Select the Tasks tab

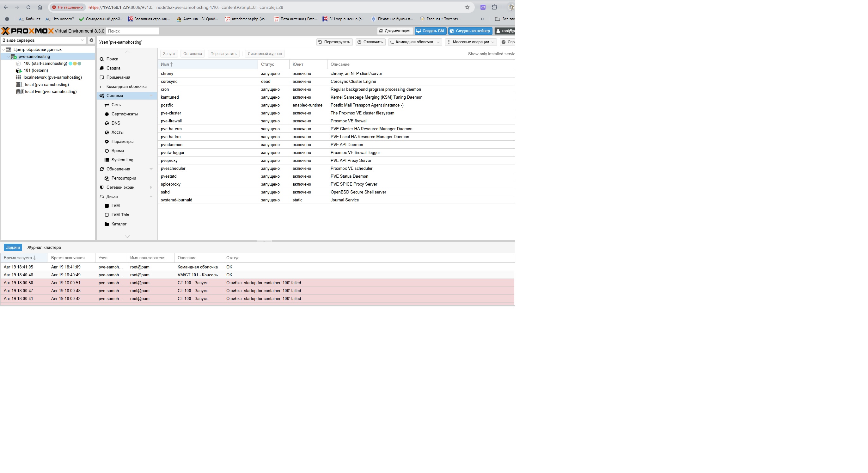(x=13, y=248)
